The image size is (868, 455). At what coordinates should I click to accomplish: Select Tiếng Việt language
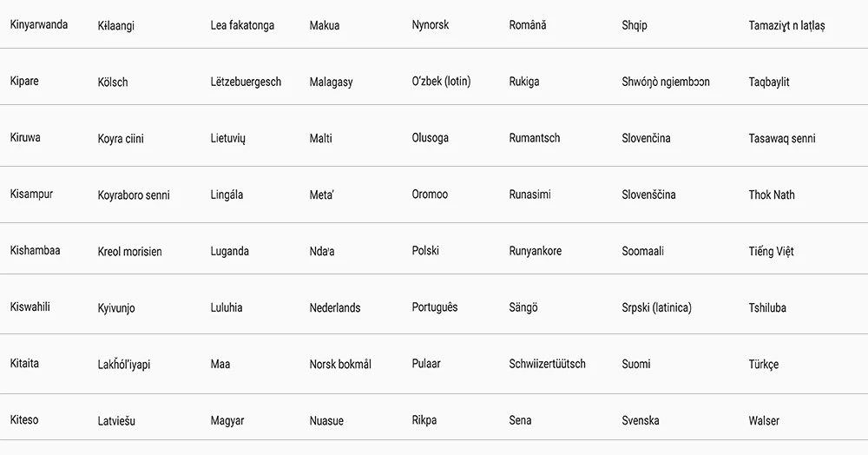771,251
